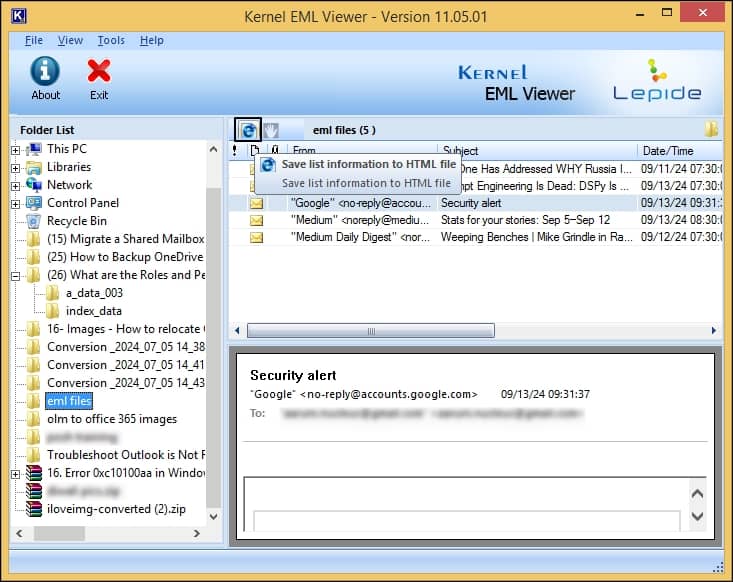Image resolution: width=733 pixels, height=582 pixels.
Task: Click folder icon of index_data
Action: (x=52, y=311)
